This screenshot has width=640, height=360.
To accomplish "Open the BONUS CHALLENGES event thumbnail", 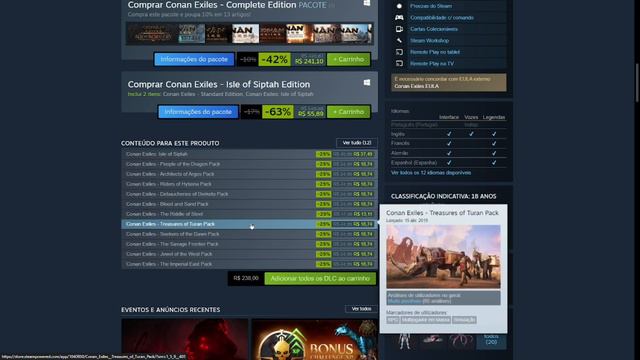I will (x=315, y=340).
